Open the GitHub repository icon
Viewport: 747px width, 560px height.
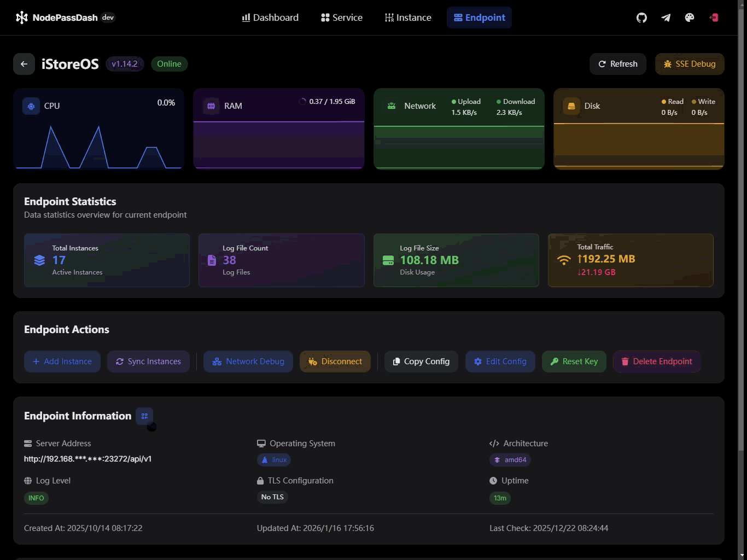coord(641,17)
